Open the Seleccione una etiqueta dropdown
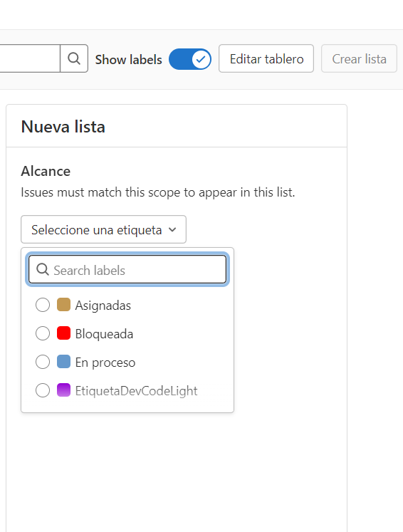This screenshot has width=403, height=532. 103,229
